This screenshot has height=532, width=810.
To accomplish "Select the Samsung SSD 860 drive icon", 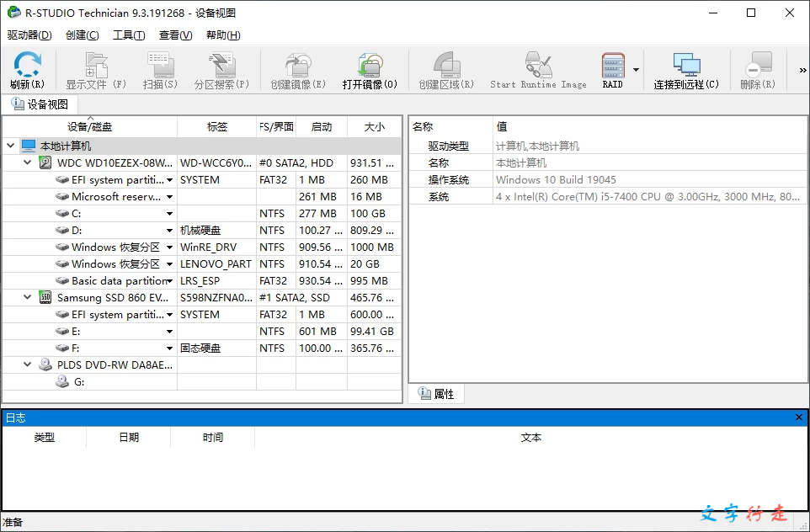I will coord(45,298).
